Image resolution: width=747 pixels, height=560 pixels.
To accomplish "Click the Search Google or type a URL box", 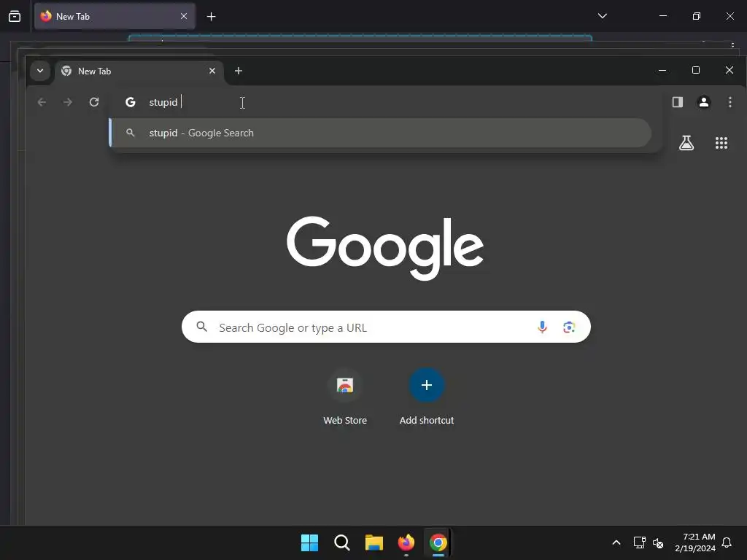I will [386, 327].
